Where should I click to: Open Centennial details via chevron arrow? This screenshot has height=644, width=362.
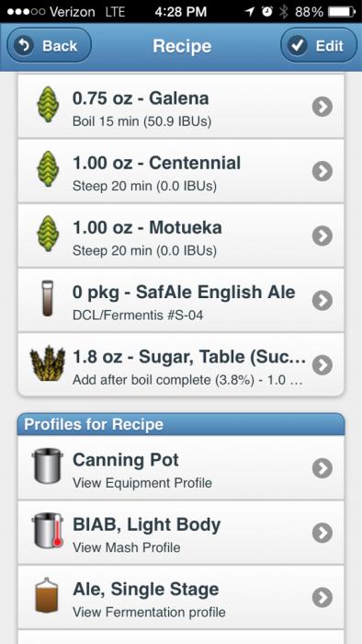tap(322, 171)
